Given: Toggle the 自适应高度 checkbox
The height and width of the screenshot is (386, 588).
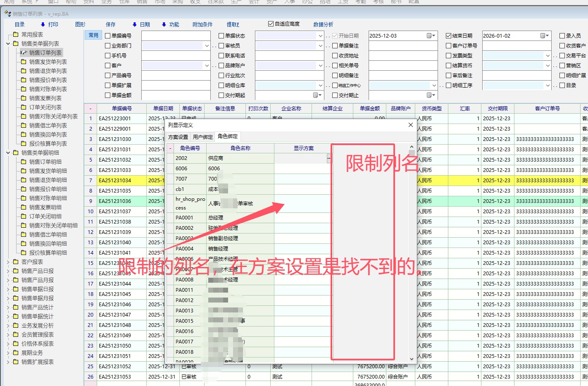Looking at the screenshot, I should coord(271,24).
